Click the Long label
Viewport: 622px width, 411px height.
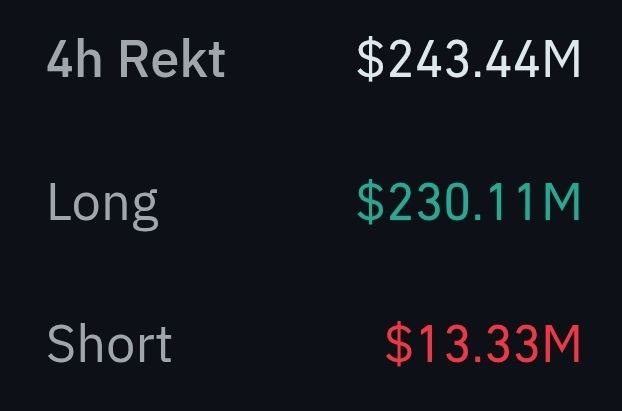click(x=102, y=204)
